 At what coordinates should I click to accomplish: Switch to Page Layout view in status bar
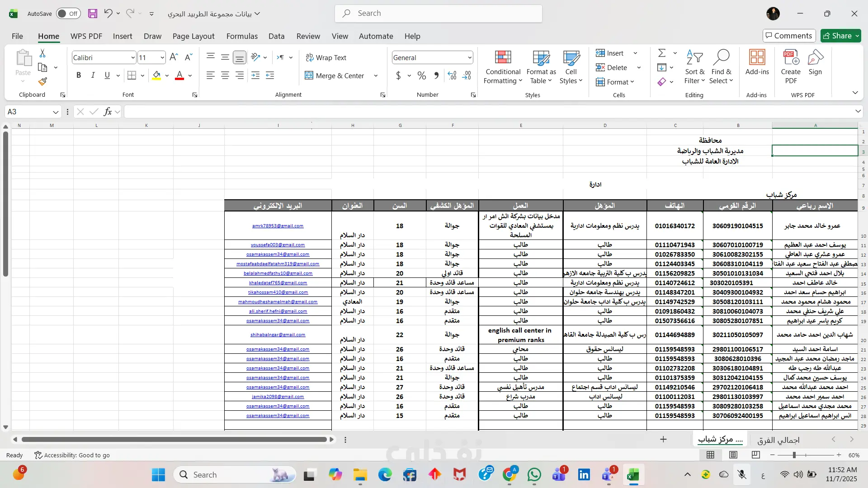point(733,455)
